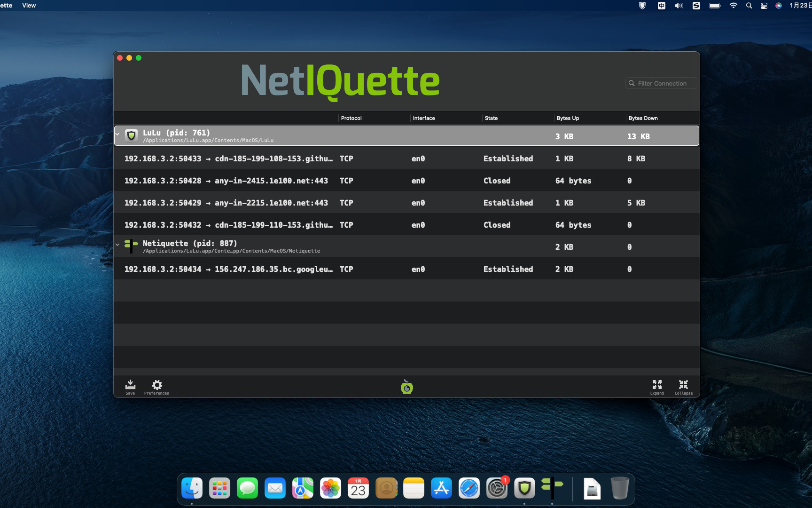
Task: Open Mail from the Dock
Action: point(275,488)
